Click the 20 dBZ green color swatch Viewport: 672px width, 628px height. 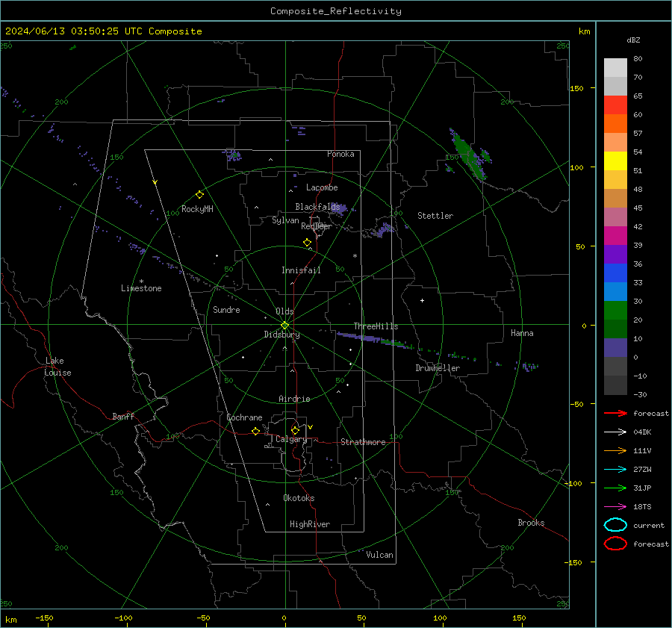pyautogui.click(x=615, y=311)
